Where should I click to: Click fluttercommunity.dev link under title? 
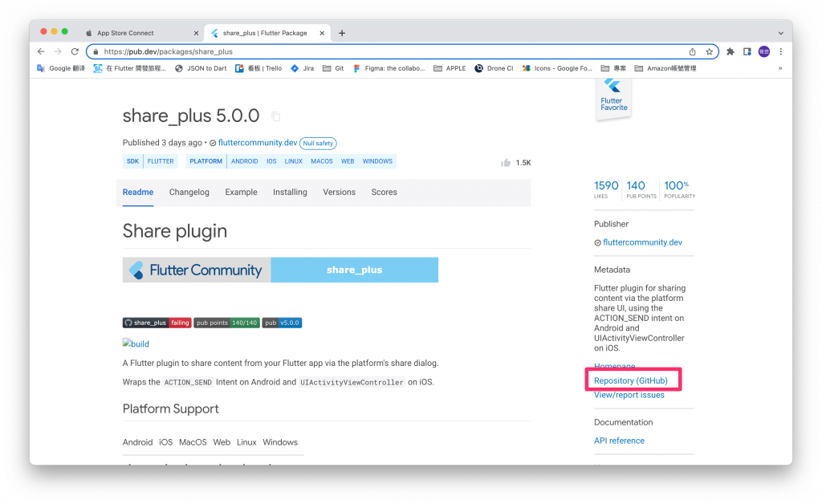(258, 143)
